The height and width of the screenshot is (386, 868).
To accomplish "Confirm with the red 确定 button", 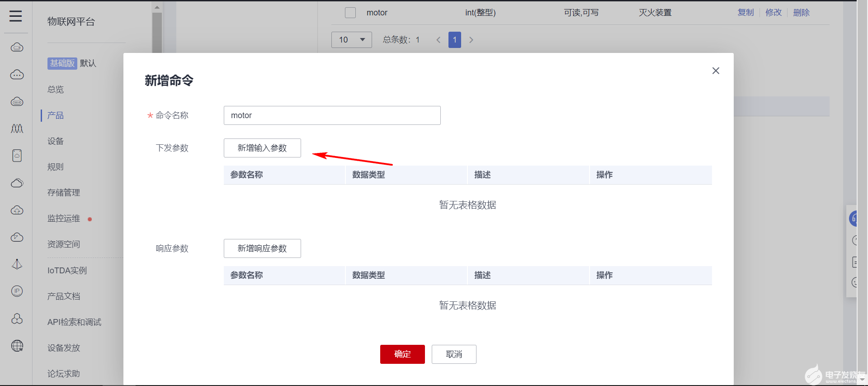I will coord(402,354).
